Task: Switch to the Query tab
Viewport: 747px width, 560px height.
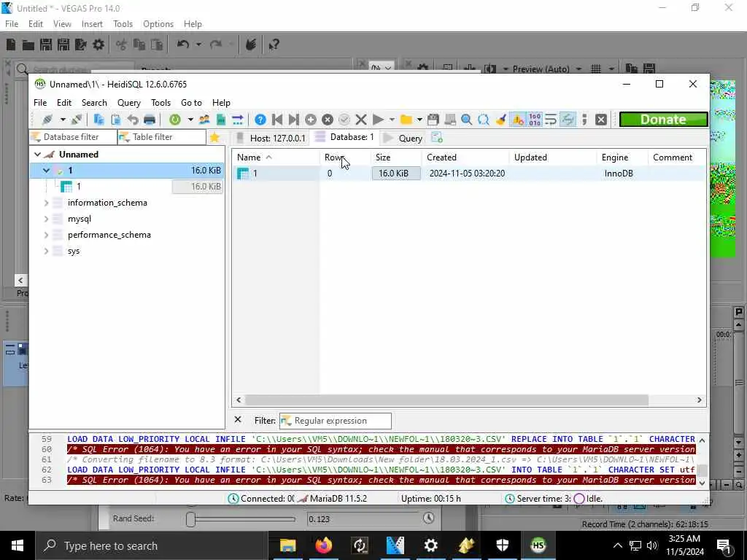Action: point(403,138)
